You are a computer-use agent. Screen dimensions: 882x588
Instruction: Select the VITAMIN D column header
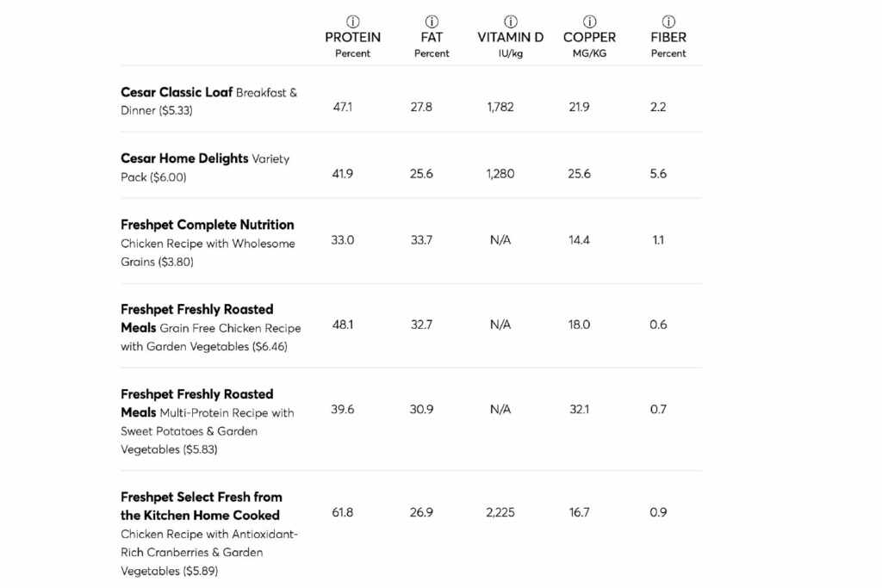(511, 38)
